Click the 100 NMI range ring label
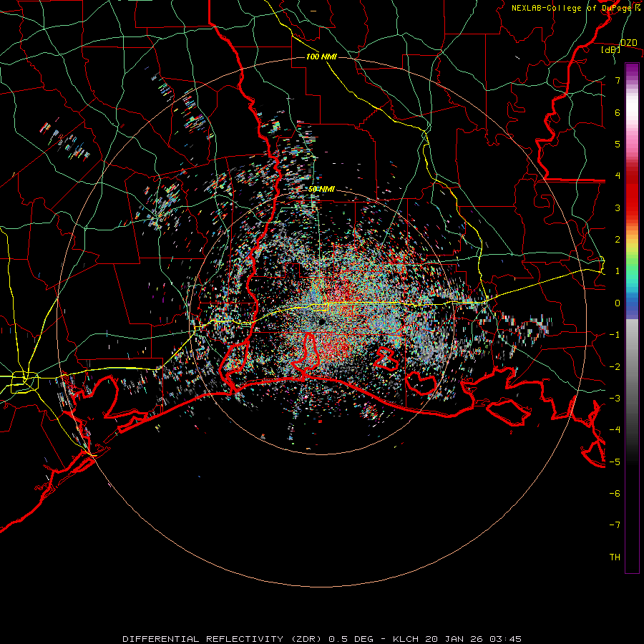The width and height of the screenshot is (644, 644). (x=321, y=57)
